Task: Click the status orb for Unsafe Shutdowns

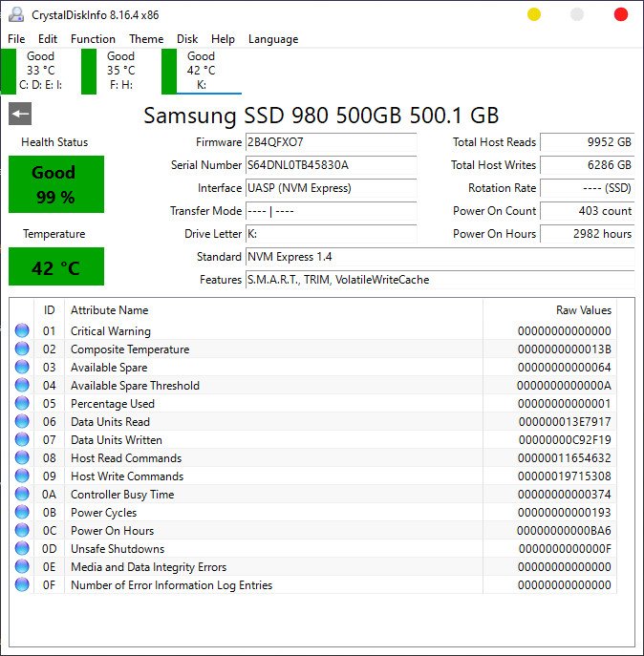Action: (22, 548)
